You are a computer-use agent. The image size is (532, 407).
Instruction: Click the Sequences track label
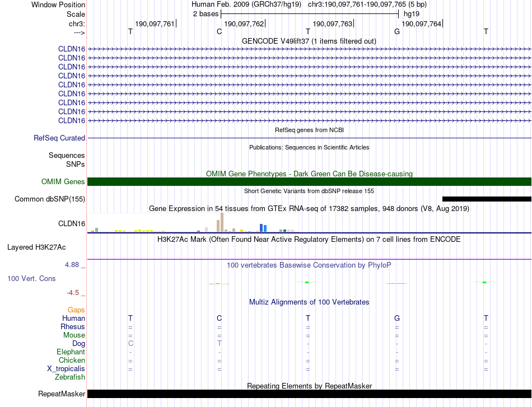pyautogui.click(x=67, y=155)
